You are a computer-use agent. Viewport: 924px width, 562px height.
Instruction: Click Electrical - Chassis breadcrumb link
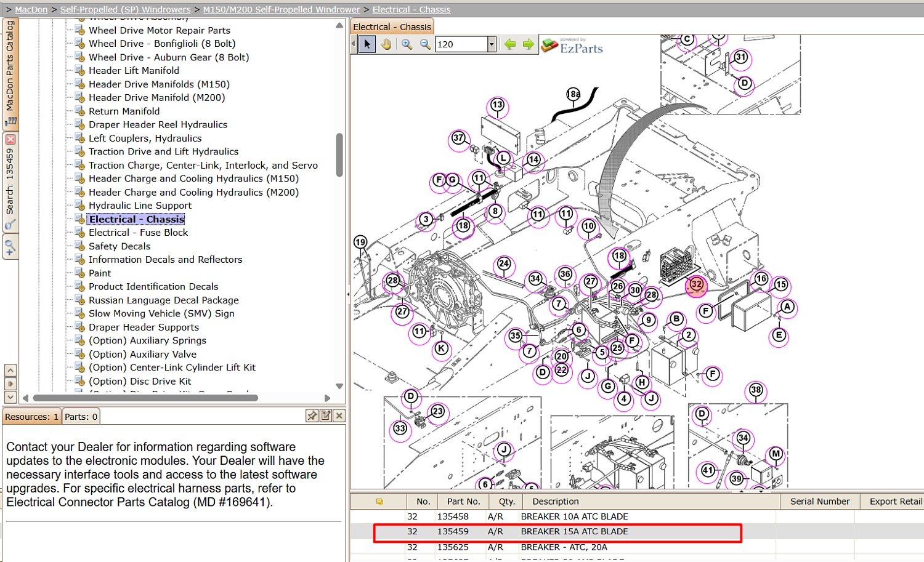(411, 10)
